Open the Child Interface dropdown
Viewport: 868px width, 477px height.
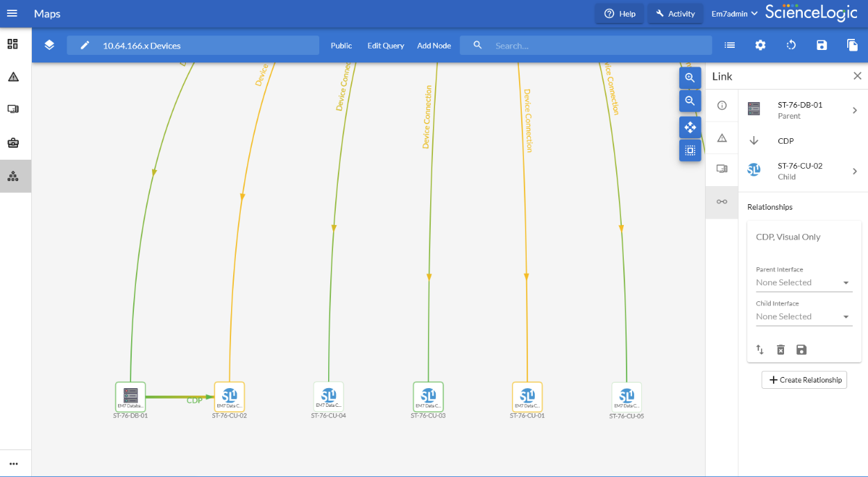tap(803, 317)
